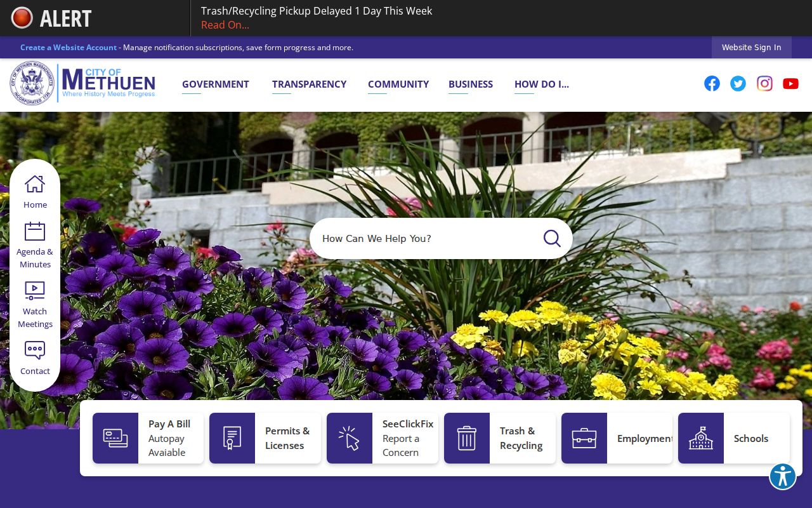Open the Business menu

(471, 84)
